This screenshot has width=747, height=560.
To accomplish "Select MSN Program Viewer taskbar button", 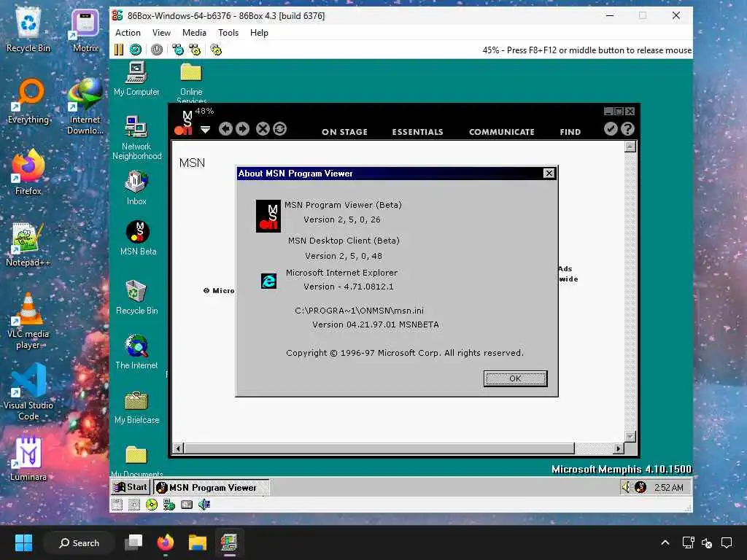I will [x=211, y=487].
